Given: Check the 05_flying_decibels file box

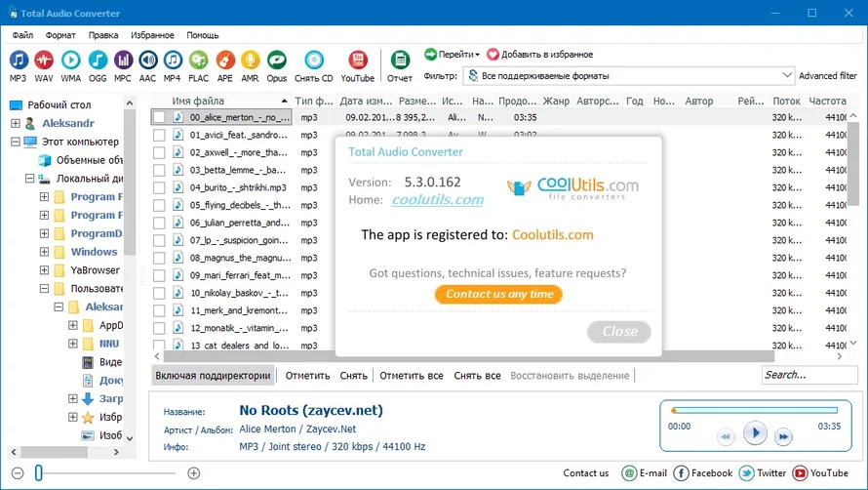Looking at the screenshot, I should [x=159, y=205].
